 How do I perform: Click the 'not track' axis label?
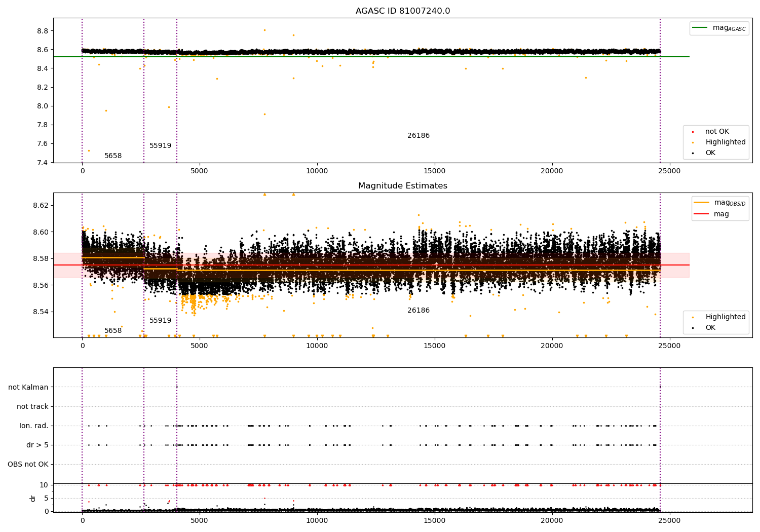32,406
